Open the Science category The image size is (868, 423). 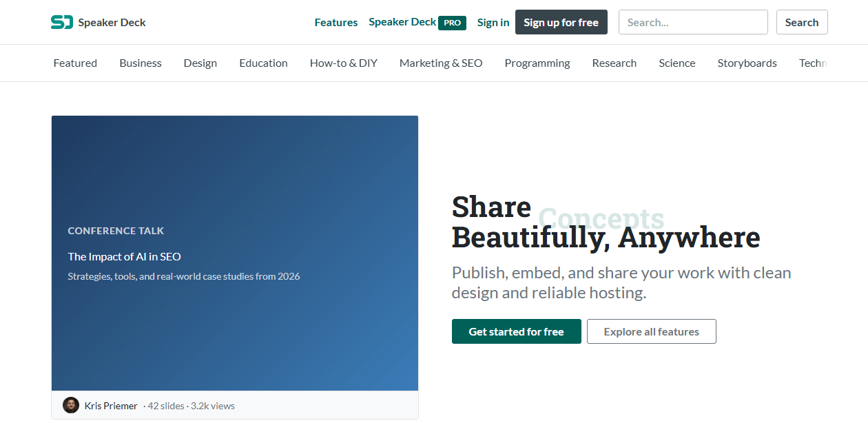pyautogui.click(x=677, y=63)
